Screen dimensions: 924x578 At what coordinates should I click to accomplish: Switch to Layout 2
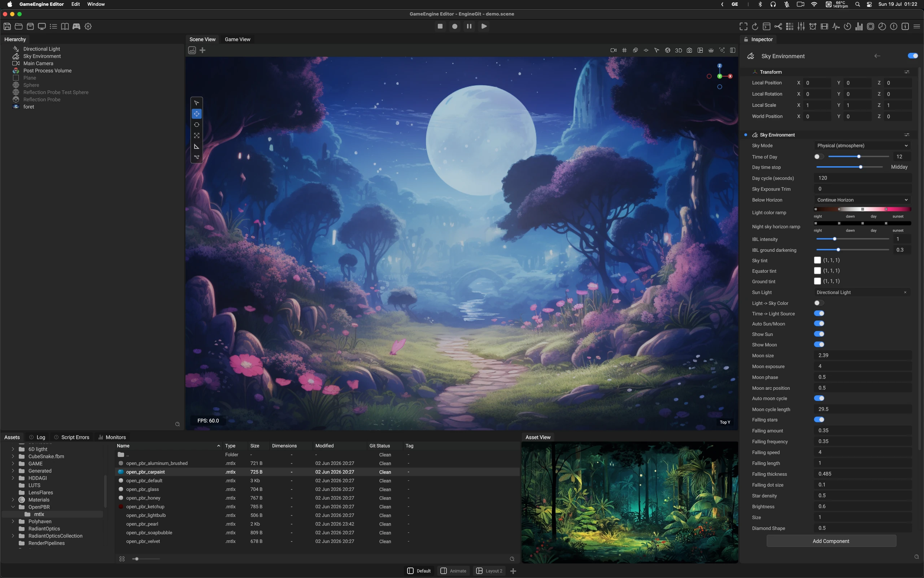[489, 571]
